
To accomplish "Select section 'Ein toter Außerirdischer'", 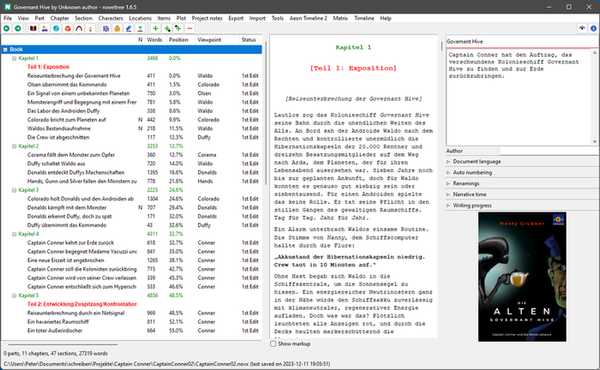I will [55, 331].
